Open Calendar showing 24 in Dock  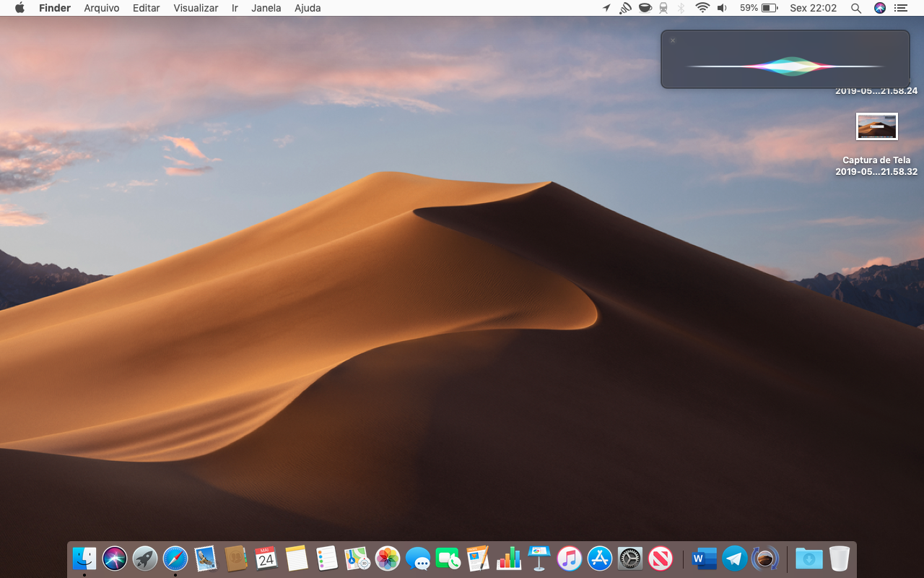pyautogui.click(x=266, y=558)
